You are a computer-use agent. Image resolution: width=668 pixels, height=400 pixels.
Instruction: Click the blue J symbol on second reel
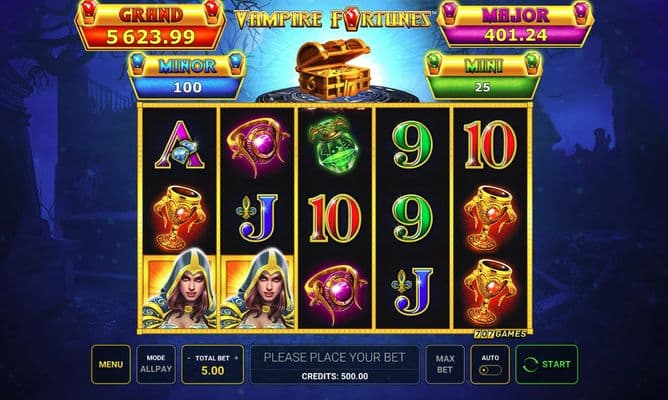[x=258, y=217]
